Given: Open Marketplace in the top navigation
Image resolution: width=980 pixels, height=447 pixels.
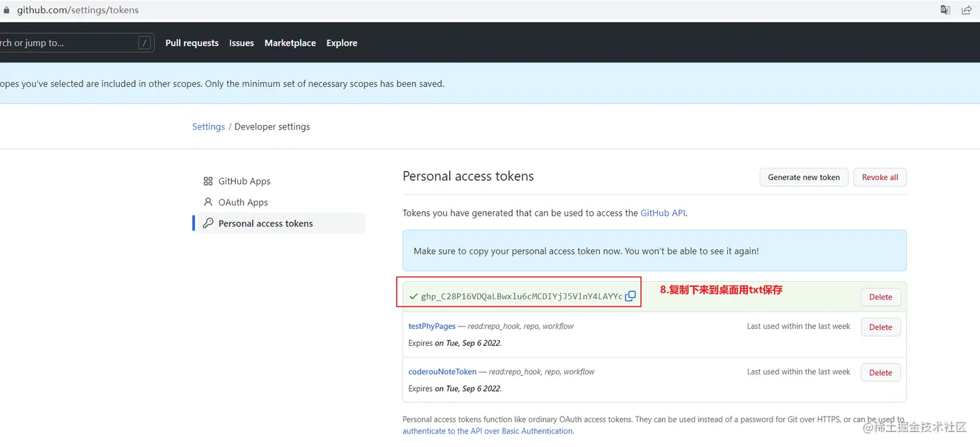Looking at the screenshot, I should [290, 43].
